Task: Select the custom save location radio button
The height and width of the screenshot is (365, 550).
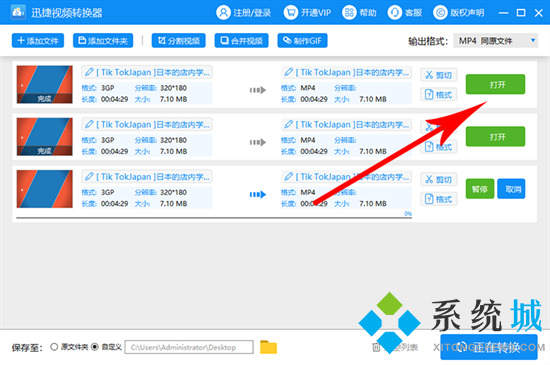Action: pos(95,347)
